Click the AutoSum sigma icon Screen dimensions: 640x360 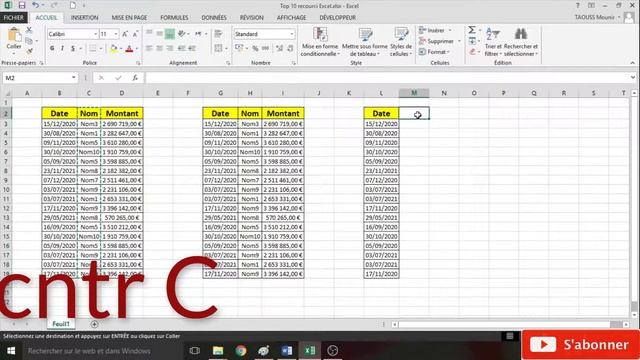click(472, 30)
